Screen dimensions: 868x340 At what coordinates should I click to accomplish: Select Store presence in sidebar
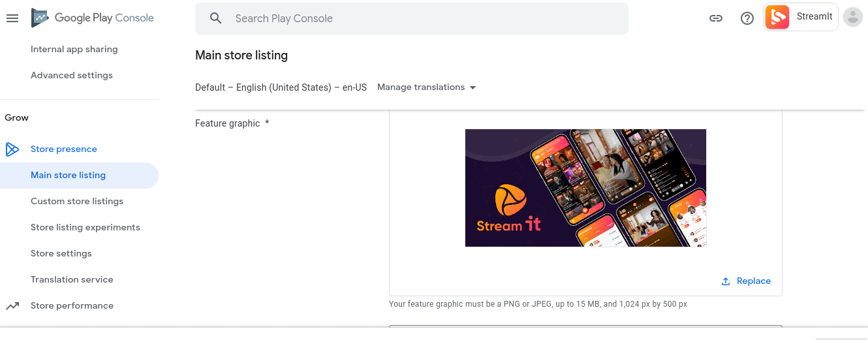(x=64, y=149)
